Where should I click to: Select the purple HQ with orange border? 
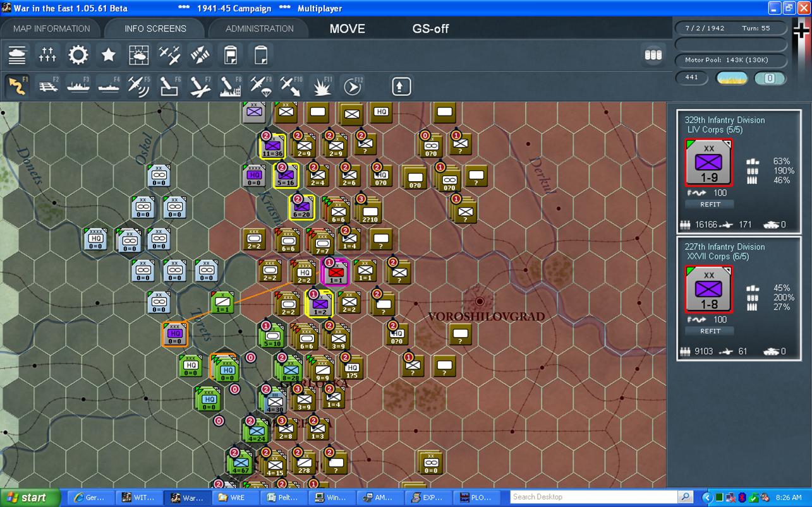click(x=174, y=335)
